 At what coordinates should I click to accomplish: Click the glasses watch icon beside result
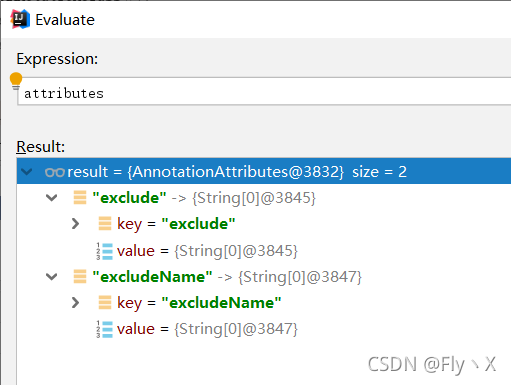tap(55, 172)
